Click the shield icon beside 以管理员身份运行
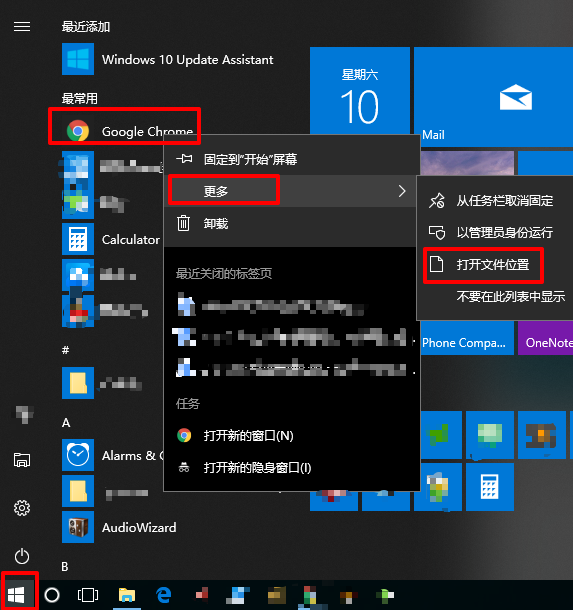The image size is (573, 610). point(436,232)
